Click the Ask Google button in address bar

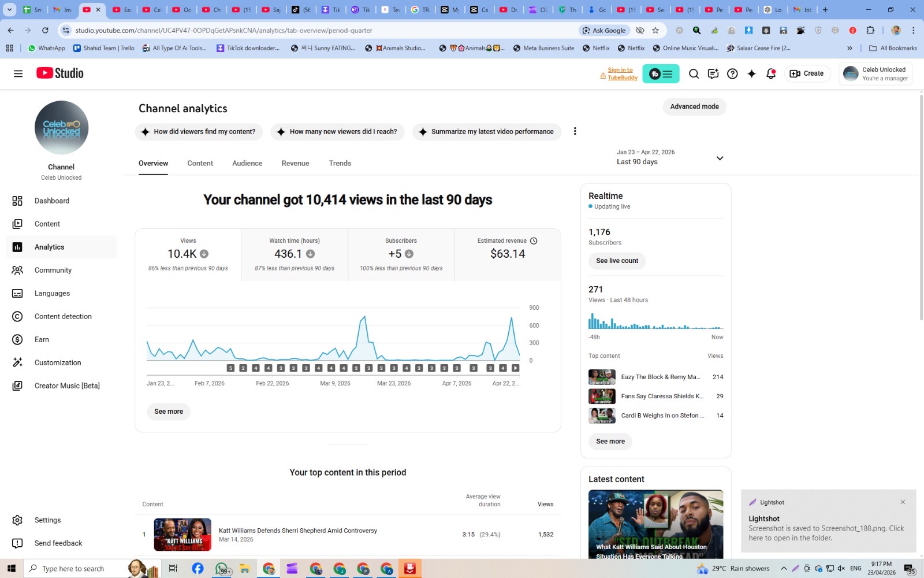pos(604,31)
